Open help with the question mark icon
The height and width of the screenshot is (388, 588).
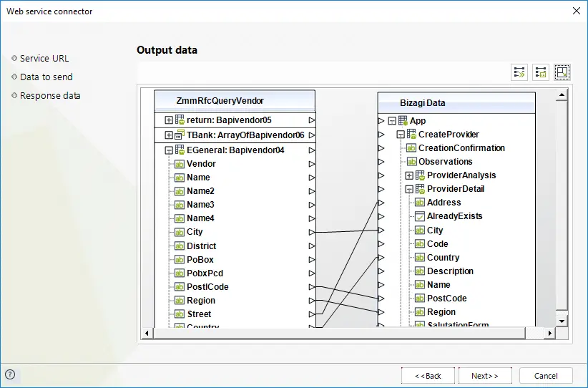pyautogui.click(x=10, y=374)
